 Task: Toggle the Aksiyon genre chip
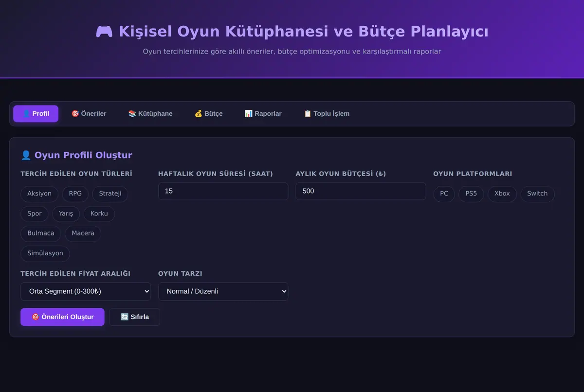(x=39, y=194)
